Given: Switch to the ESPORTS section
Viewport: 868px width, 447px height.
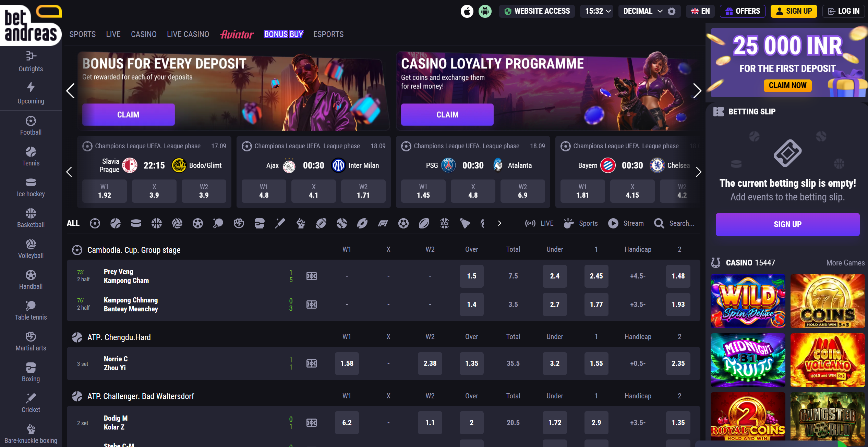Looking at the screenshot, I should pyautogui.click(x=328, y=34).
